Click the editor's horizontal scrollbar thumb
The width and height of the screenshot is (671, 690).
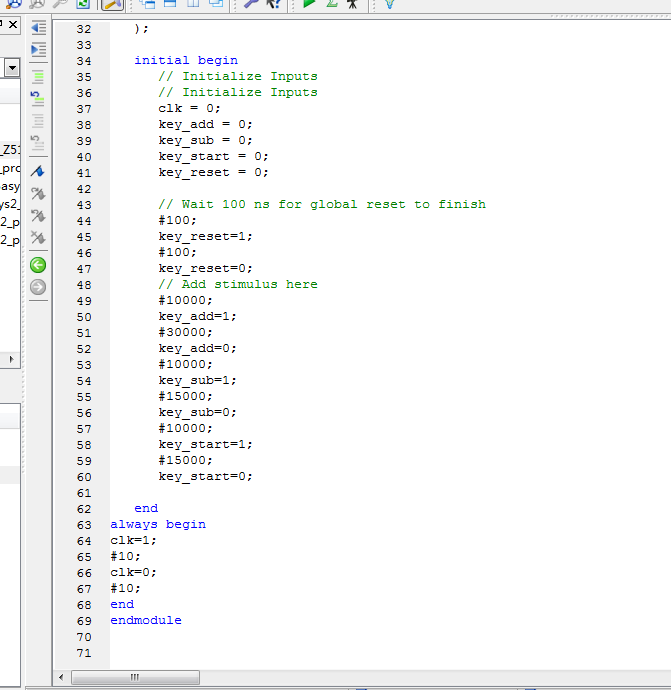(x=135, y=678)
